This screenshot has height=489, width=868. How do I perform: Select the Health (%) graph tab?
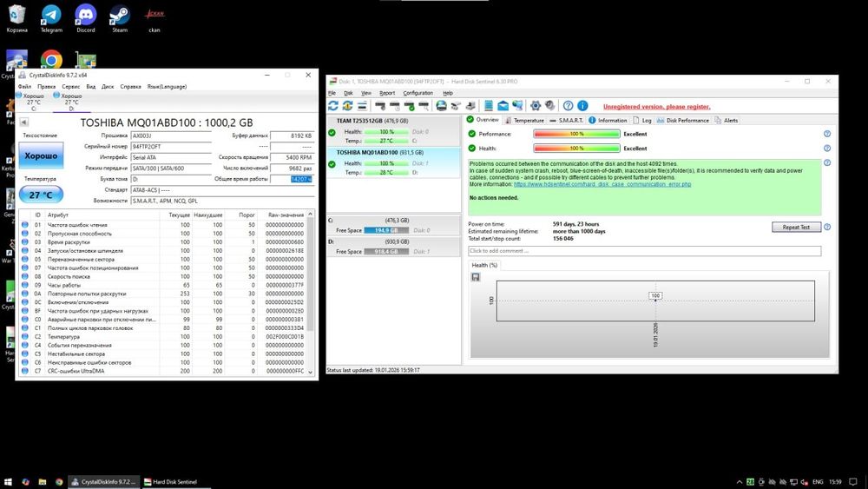pos(484,265)
